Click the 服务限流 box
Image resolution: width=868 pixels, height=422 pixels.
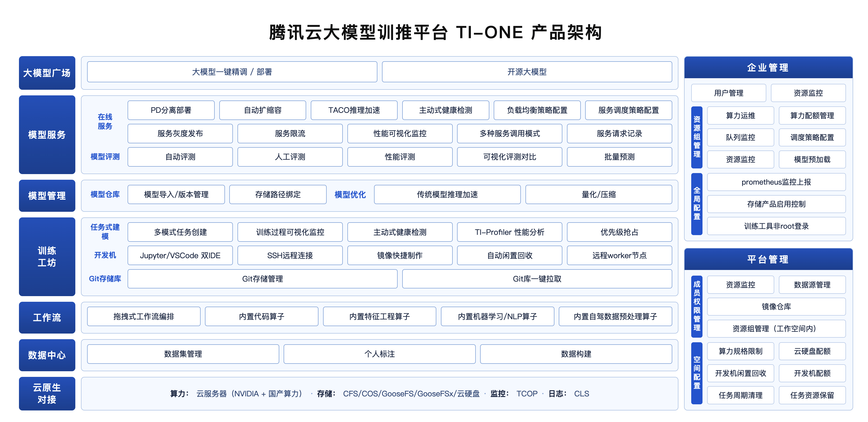click(x=290, y=134)
